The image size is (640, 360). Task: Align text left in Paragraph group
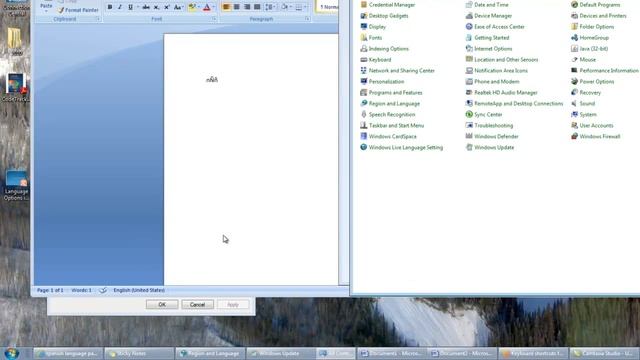pyautogui.click(x=226, y=7)
